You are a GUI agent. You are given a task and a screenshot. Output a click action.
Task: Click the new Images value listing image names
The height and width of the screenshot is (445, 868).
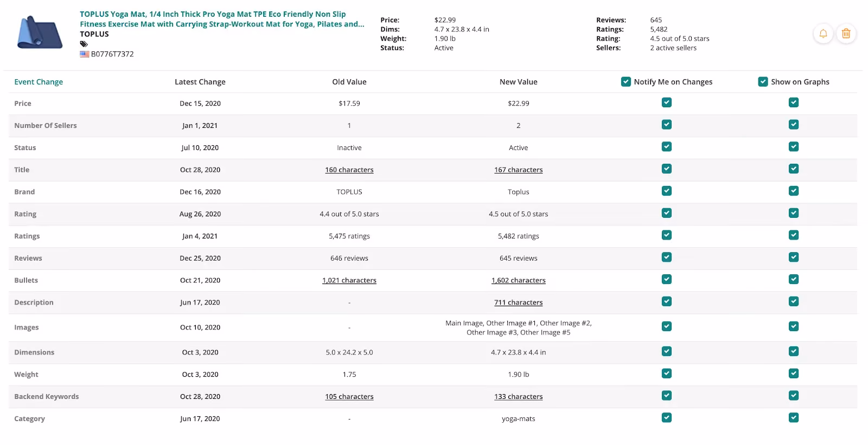[519, 328]
